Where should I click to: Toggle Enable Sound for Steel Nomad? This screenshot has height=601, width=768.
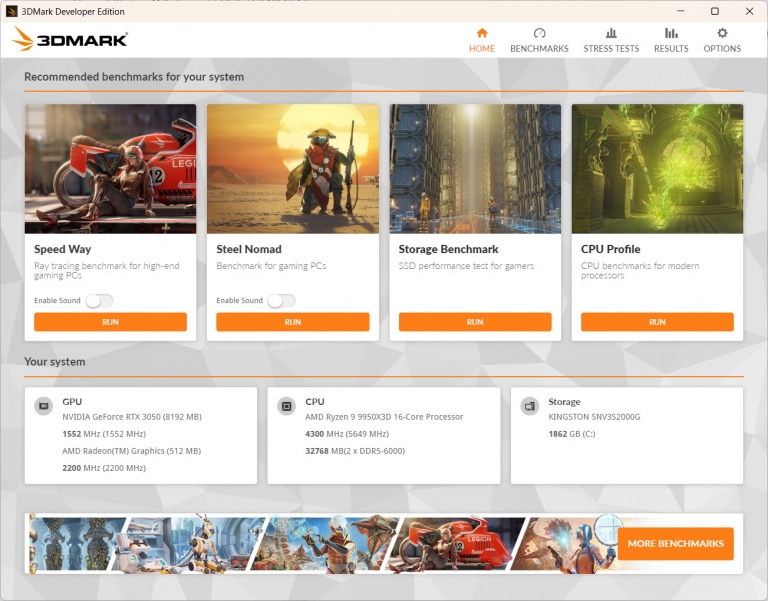[282, 301]
